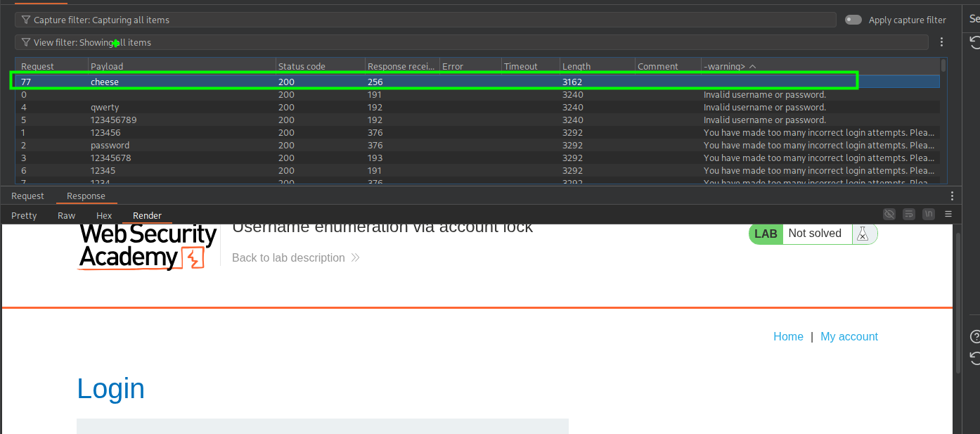Switch to the Raw response view tab

[x=67, y=215]
